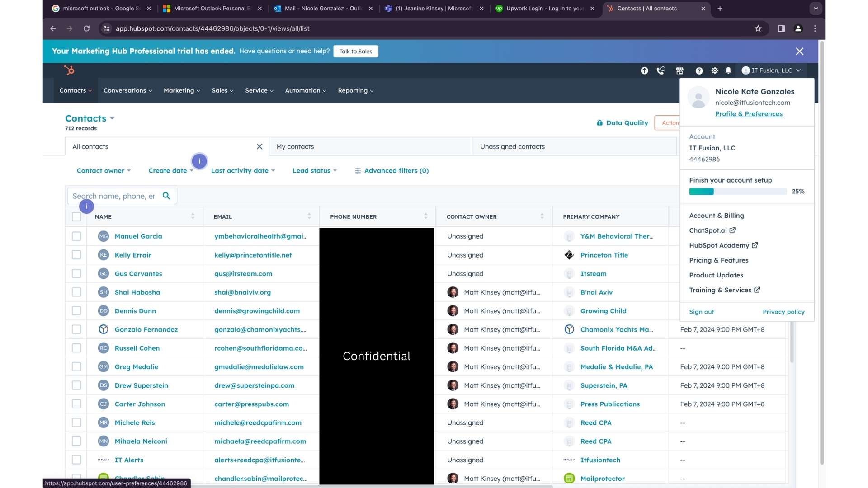This screenshot has height=488, width=868.
Task: Open the notifications bell icon
Action: 728,70
